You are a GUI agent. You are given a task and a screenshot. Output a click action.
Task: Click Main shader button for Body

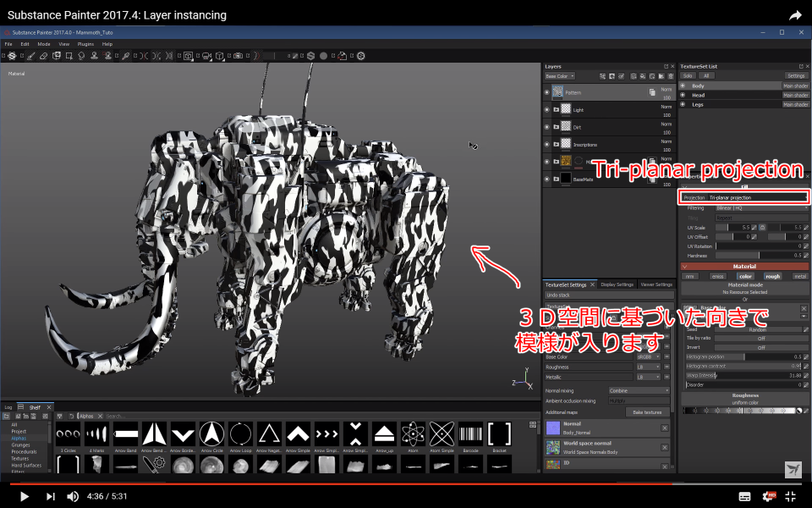tap(795, 86)
